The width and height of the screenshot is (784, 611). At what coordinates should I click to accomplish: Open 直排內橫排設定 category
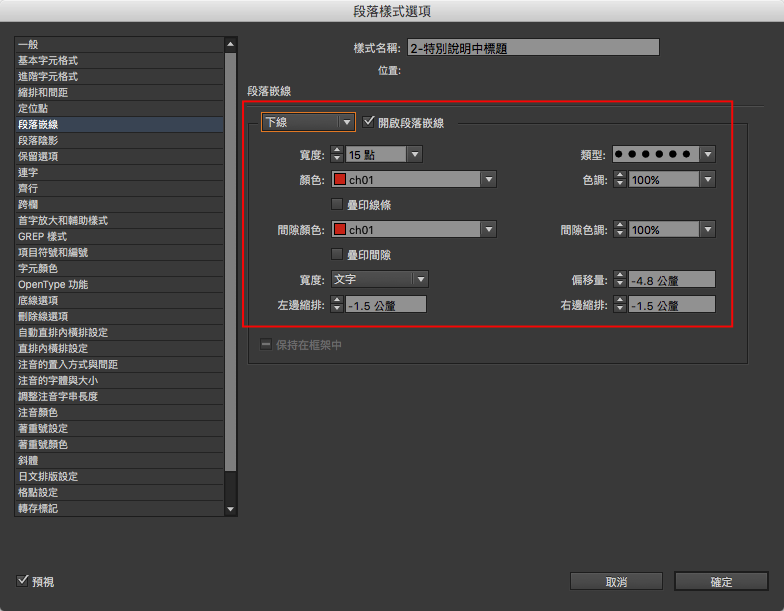pyautogui.click(x=119, y=348)
